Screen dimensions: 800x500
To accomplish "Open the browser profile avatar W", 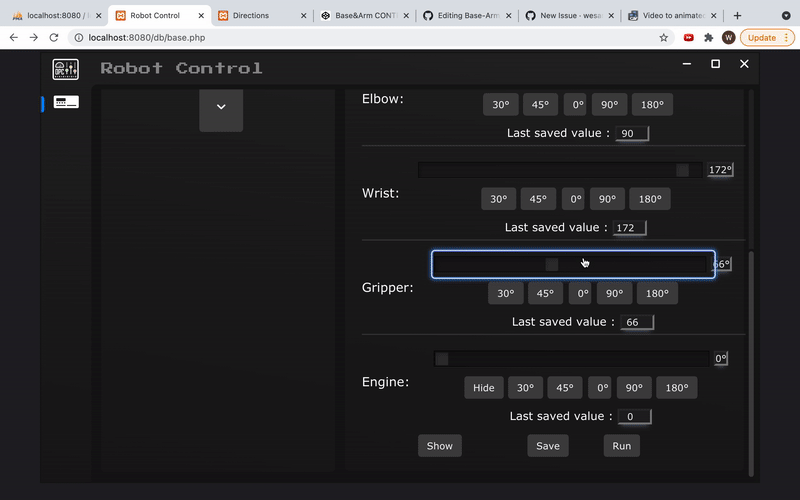I will tap(729, 37).
